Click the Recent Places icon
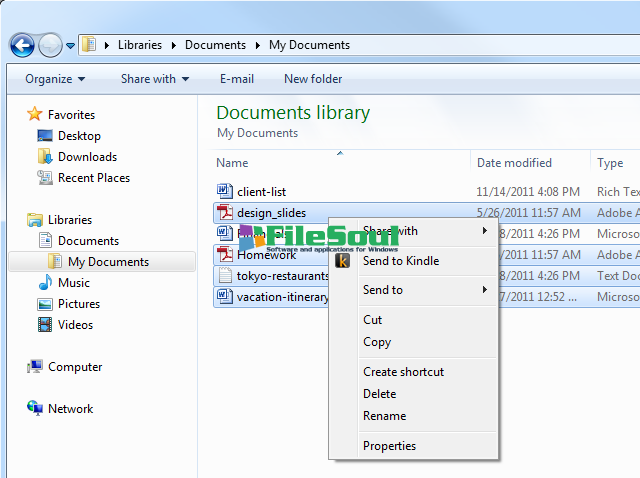This screenshot has width=640, height=478. tap(45, 178)
